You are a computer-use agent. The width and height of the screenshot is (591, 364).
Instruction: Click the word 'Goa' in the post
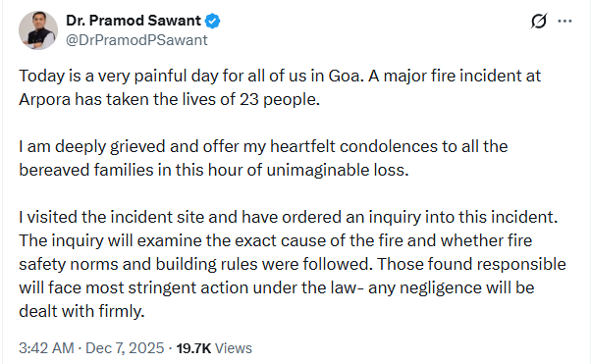click(344, 76)
